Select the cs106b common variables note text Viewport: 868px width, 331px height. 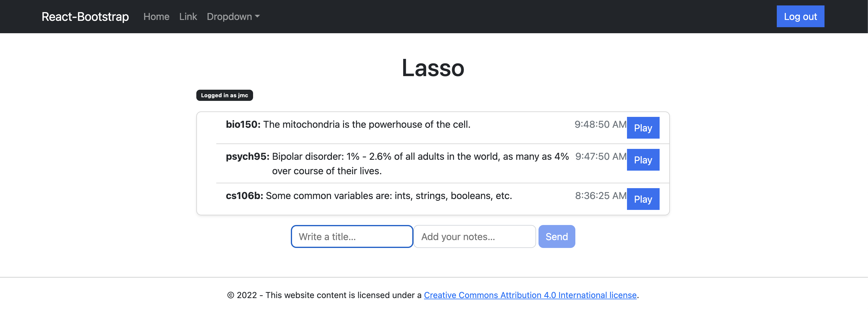pyautogui.click(x=388, y=195)
